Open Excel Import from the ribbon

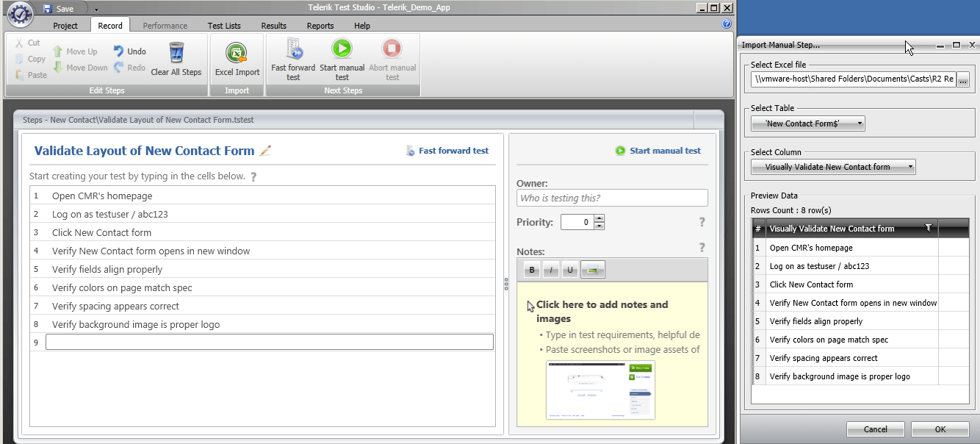[x=237, y=59]
